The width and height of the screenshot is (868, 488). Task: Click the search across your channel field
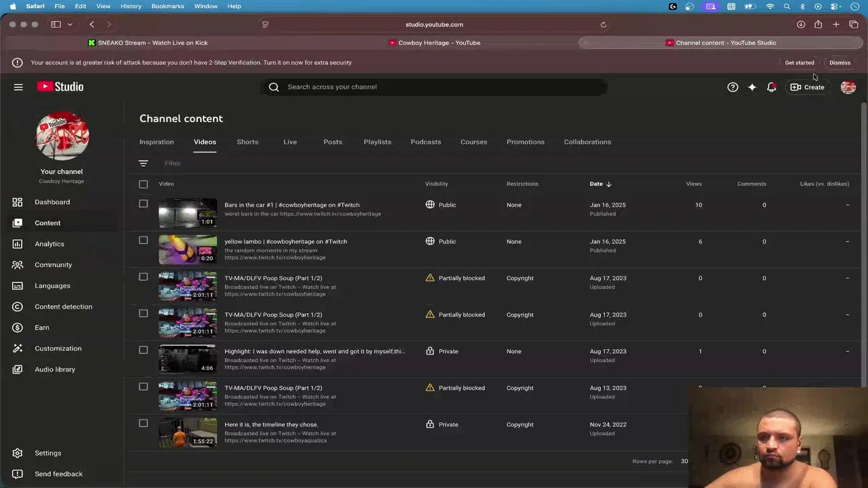434,87
